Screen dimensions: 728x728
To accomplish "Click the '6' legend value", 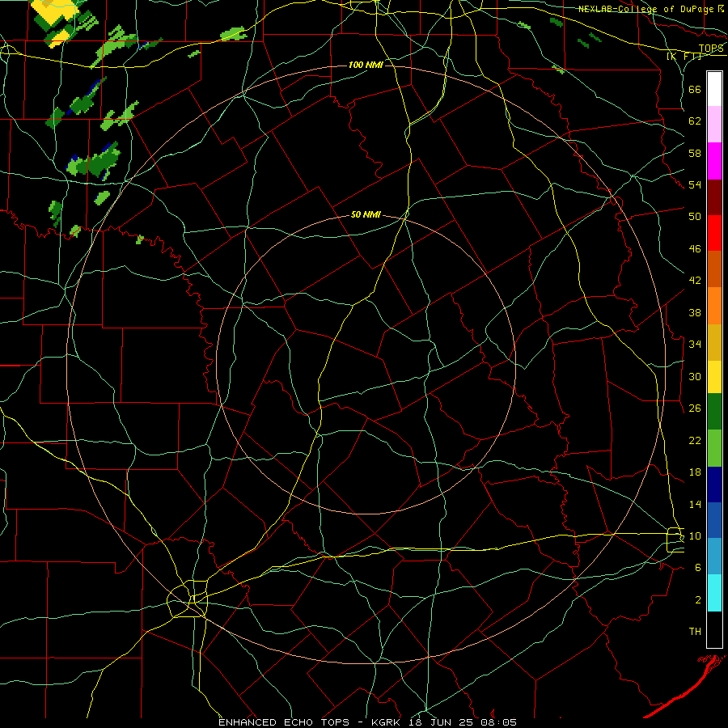I will (x=698, y=567).
